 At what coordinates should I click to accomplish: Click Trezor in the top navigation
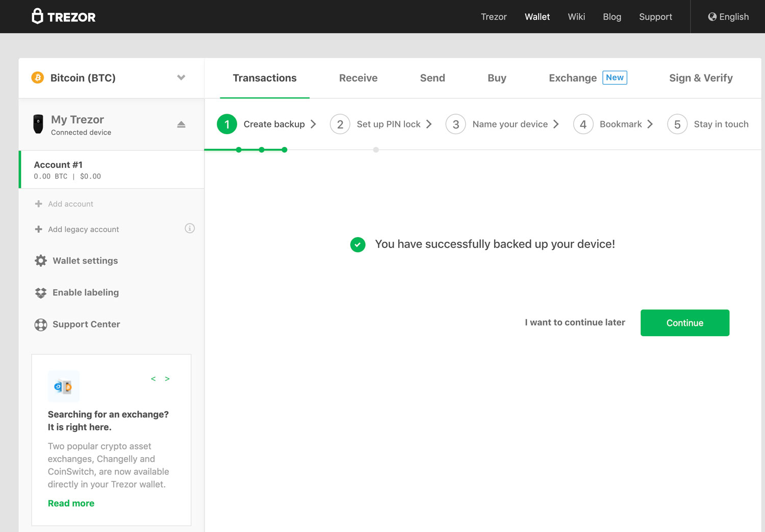click(x=494, y=17)
